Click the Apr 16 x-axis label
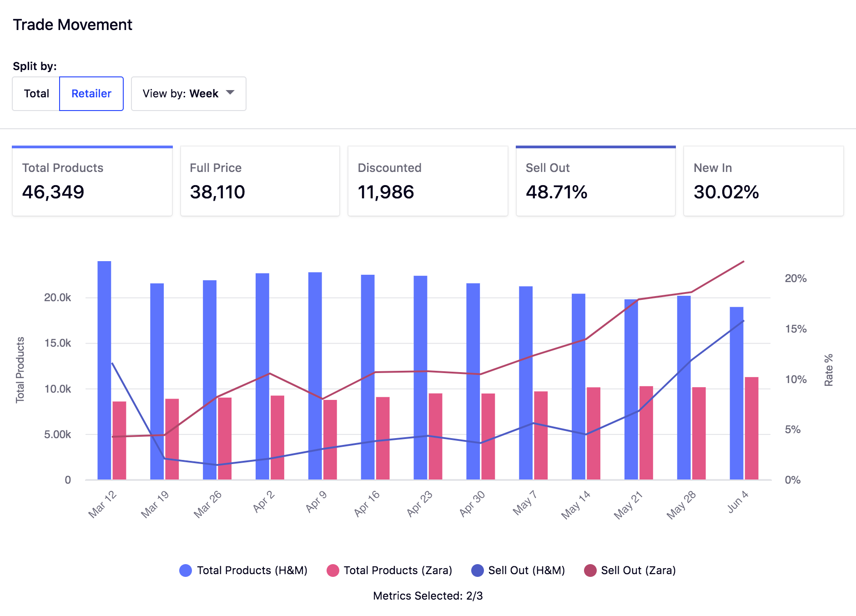 point(367,504)
